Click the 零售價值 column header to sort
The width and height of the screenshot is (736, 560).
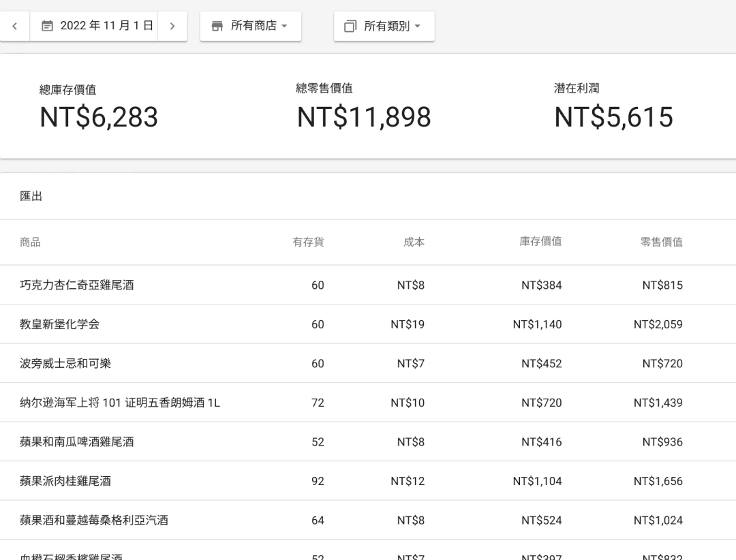pyautogui.click(x=662, y=242)
